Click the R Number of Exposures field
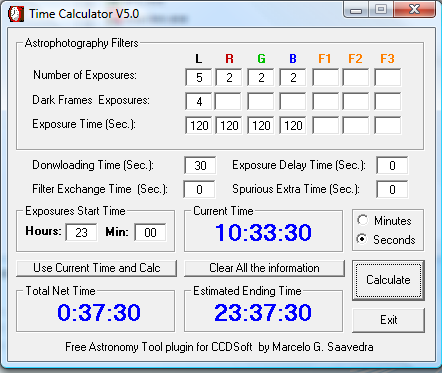The width and height of the screenshot is (442, 373). coord(229,77)
